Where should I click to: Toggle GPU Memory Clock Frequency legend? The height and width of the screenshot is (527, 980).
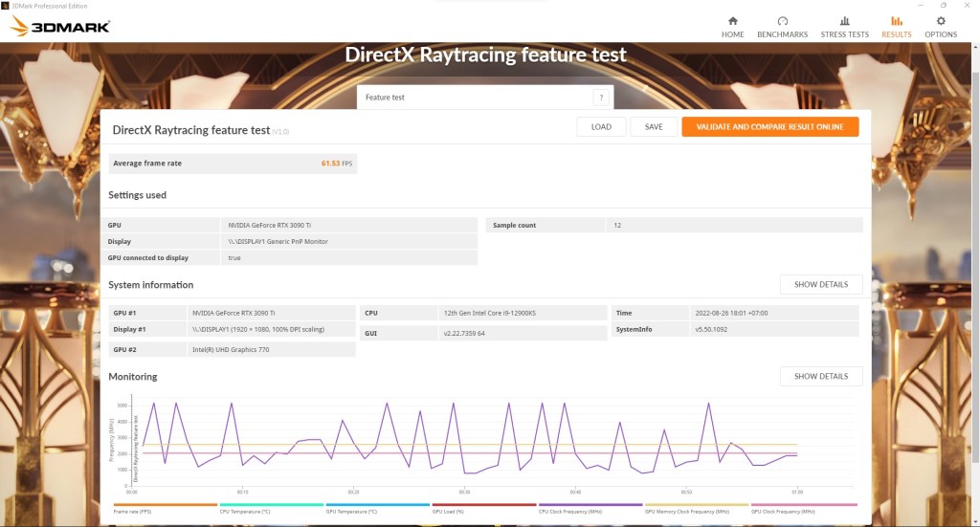pos(697,508)
